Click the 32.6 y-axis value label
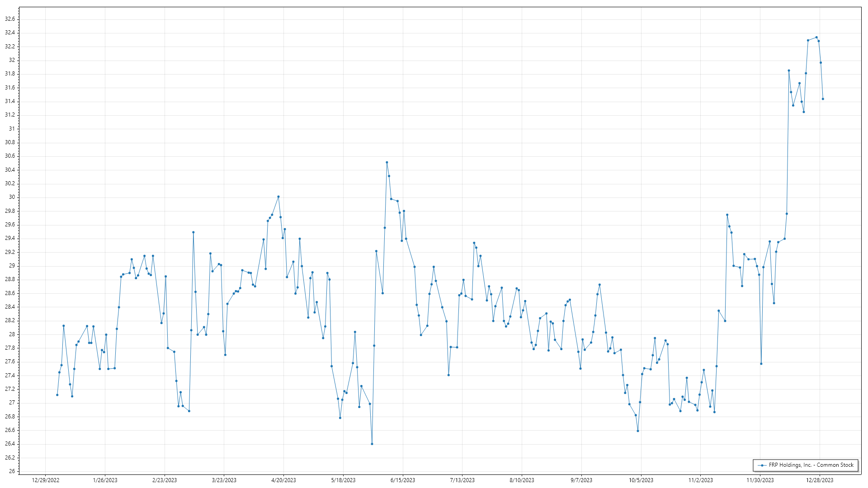868x488 pixels. pos(10,19)
